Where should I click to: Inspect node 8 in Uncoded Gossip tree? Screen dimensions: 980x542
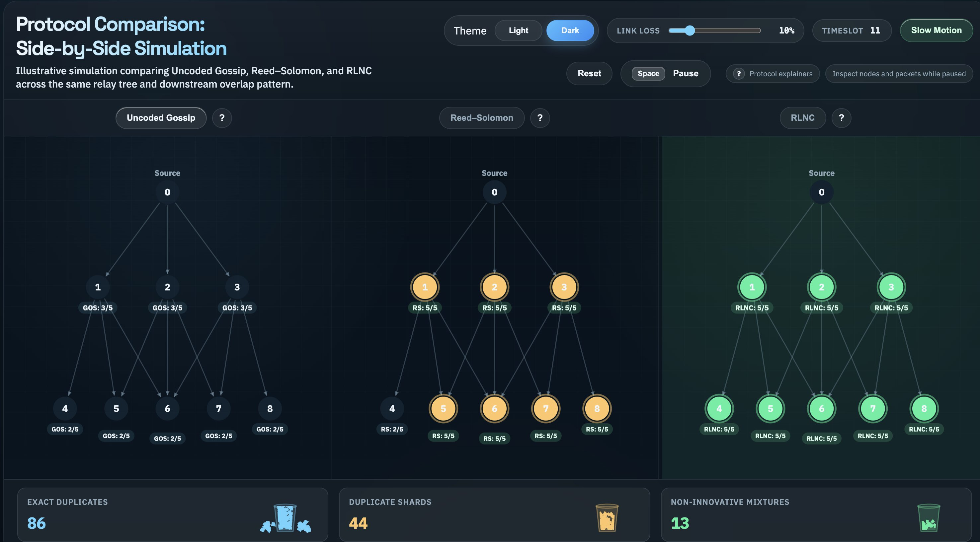(x=270, y=409)
